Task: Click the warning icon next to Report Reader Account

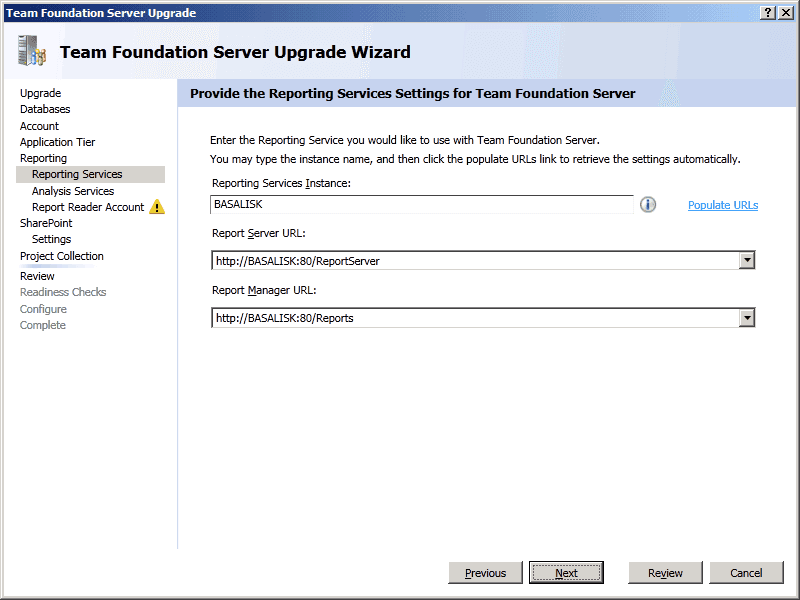Action: pyautogui.click(x=157, y=208)
